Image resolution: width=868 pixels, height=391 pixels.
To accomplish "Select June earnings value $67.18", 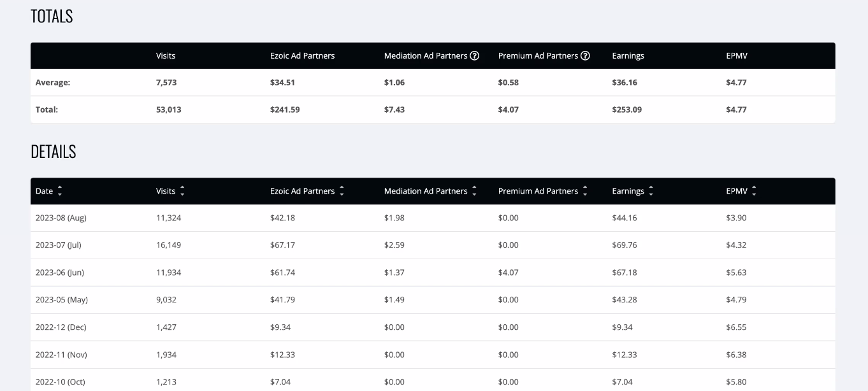I will tap(625, 273).
